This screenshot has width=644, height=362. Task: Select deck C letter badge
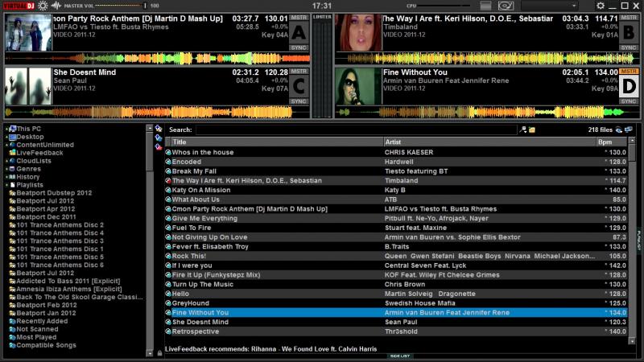coord(299,87)
